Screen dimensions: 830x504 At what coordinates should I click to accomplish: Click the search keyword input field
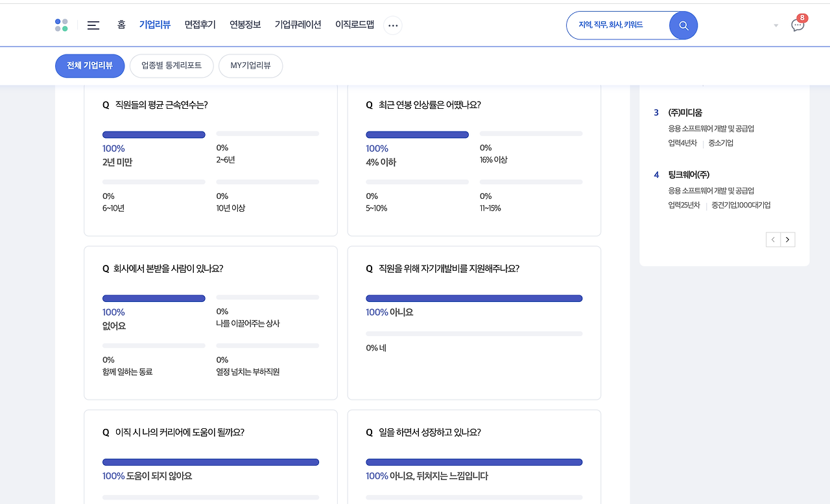(x=616, y=25)
